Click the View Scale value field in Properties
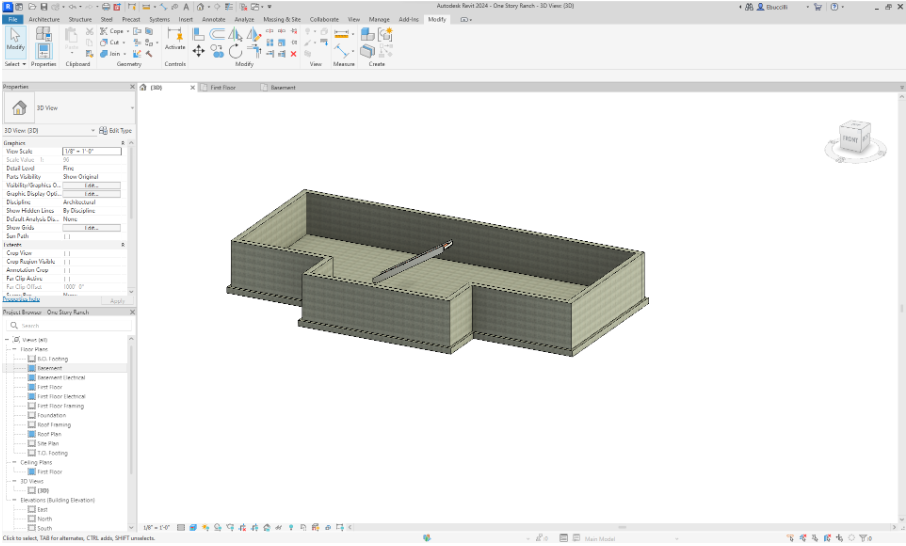 92,151
